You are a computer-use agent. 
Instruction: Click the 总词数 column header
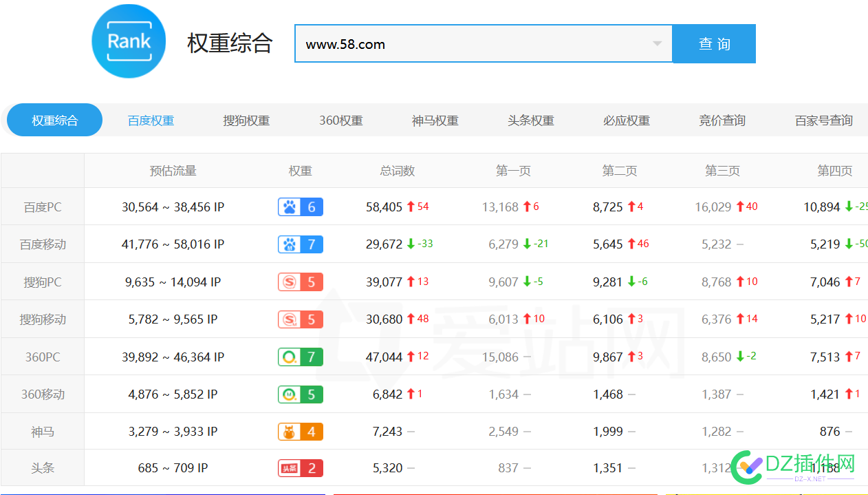(398, 171)
